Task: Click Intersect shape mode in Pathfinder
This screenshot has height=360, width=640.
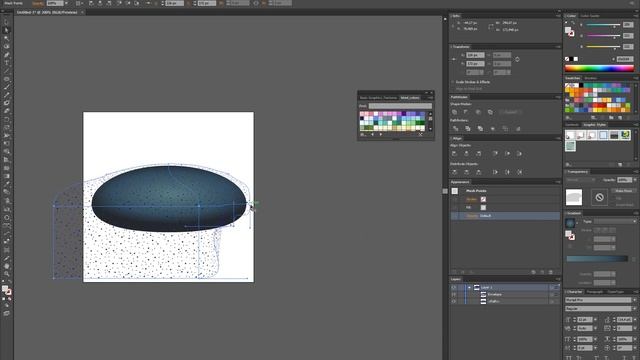Action: click(x=478, y=112)
